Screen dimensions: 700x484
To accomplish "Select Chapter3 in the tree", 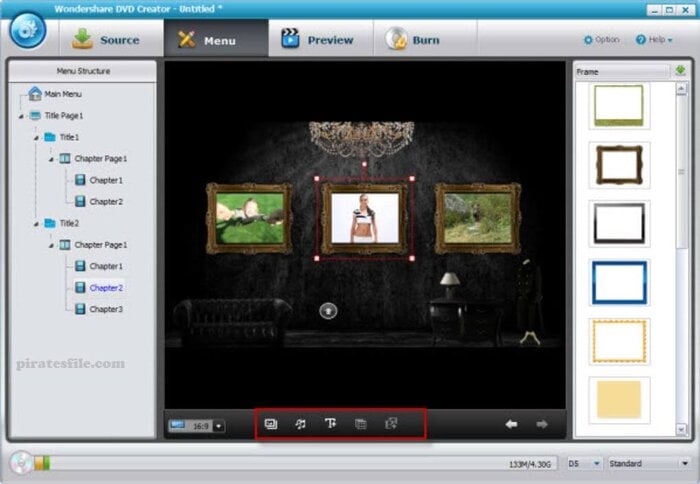I will (x=99, y=309).
